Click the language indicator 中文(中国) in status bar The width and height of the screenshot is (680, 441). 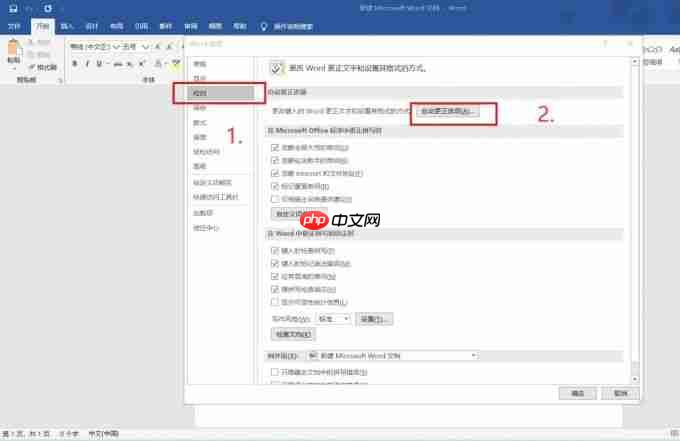(103, 433)
